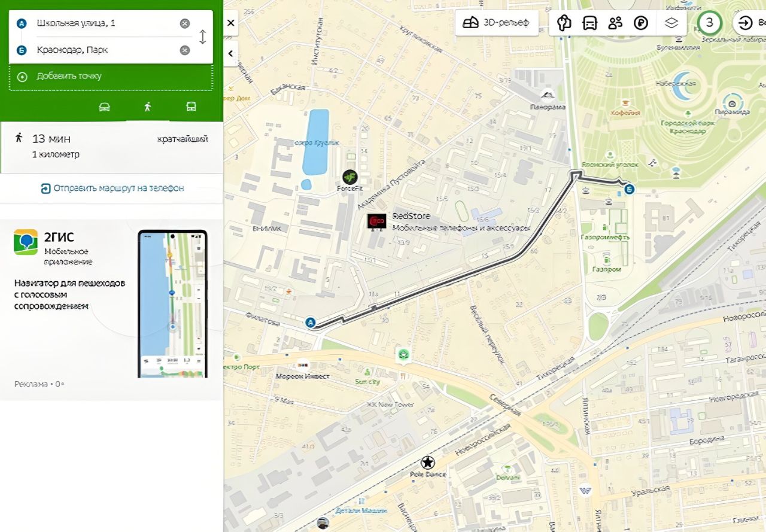766x532 pixels.
Task: Open the Панорама map marker
Action: [x=547, y=94]
